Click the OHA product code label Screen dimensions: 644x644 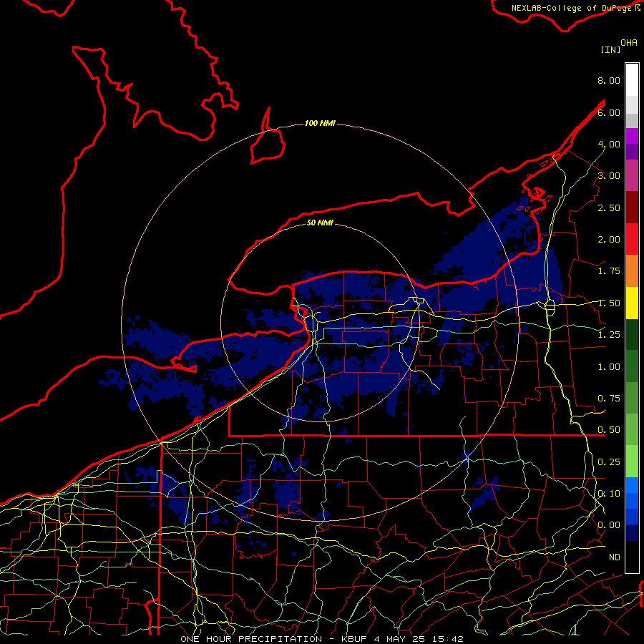(x=629, y=43)
